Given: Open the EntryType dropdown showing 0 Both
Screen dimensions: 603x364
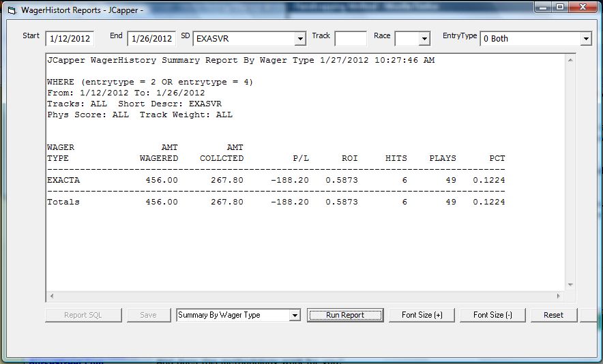Looking at the screenshot, I should coord(586,39).
